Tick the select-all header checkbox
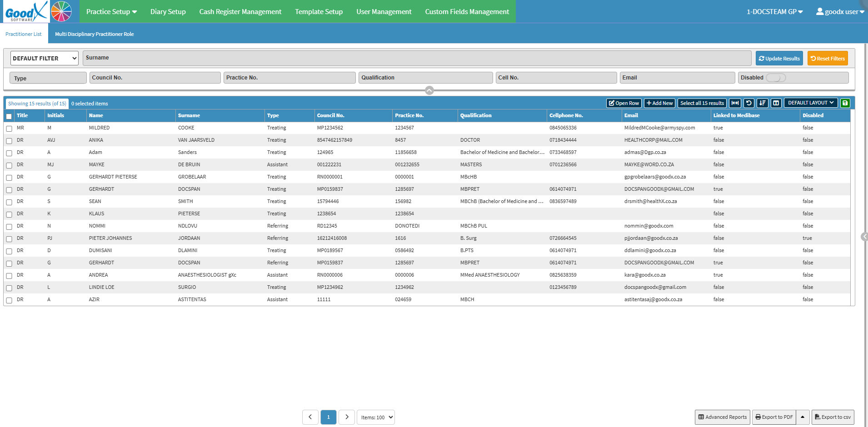Screen dimensions: 868x427 pyautogui.click(x=9, y=116)
